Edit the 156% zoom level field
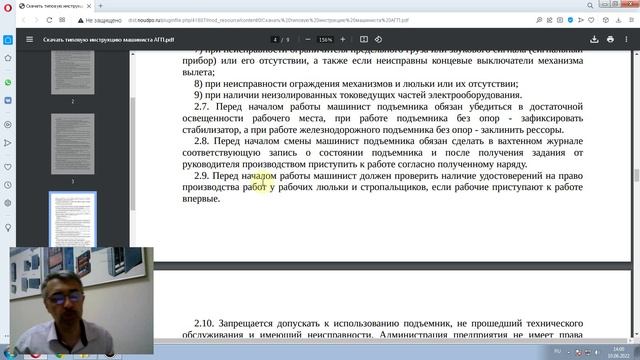 click(x=325, y=40)
